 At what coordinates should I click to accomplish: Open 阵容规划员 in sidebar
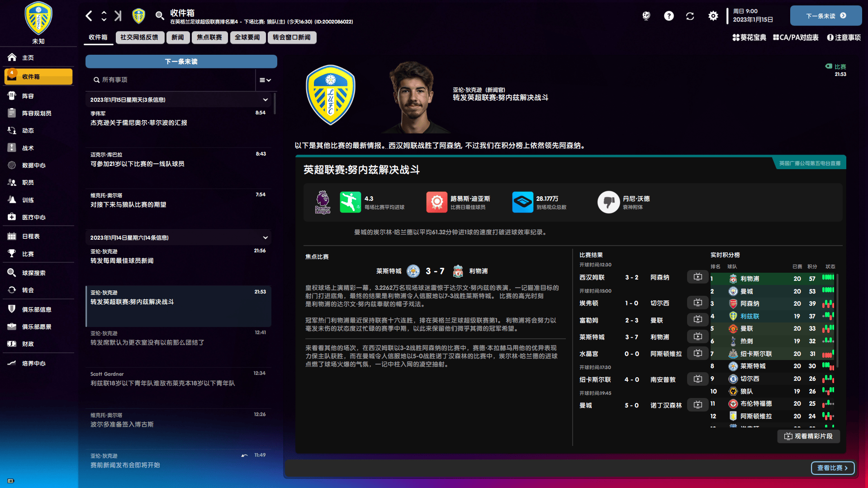pyautogui.click(x=38, y=113)
